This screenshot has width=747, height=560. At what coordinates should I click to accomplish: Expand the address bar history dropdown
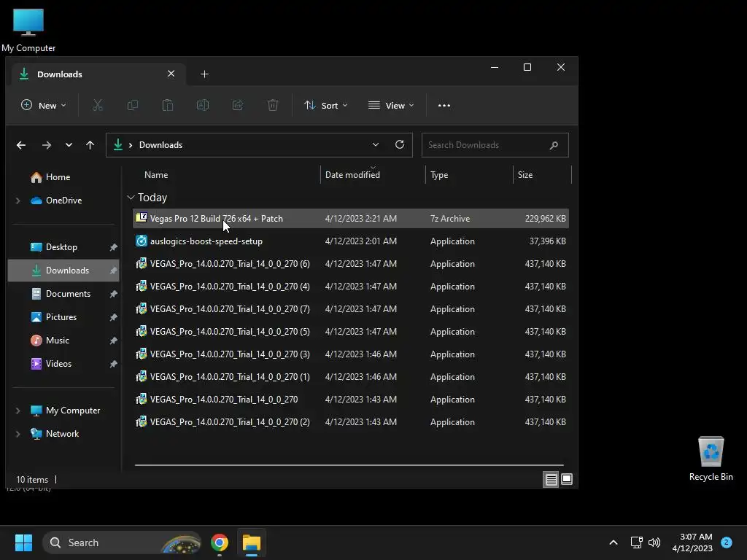click(376, 145)
